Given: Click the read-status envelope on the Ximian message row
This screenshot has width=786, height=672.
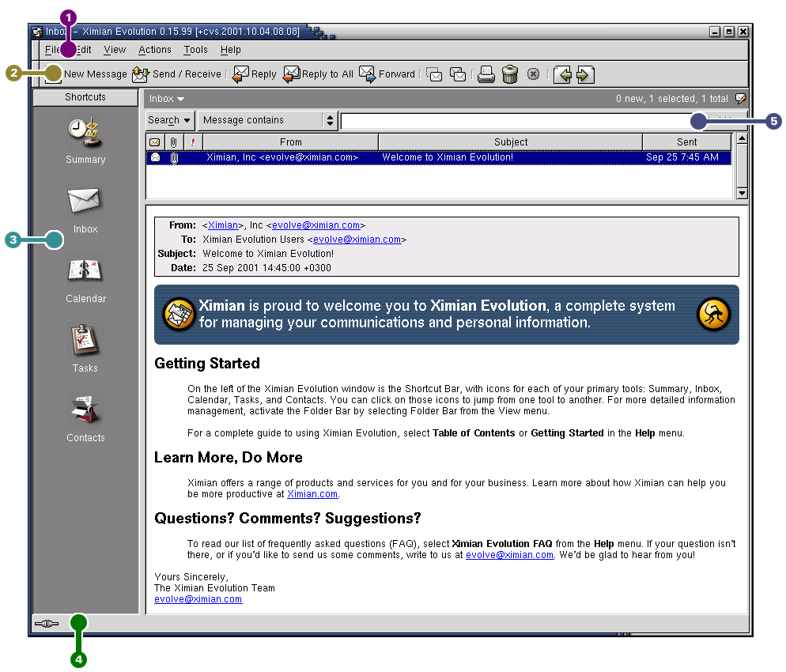Looking at the screenshot, I should [x=156, y=157].
